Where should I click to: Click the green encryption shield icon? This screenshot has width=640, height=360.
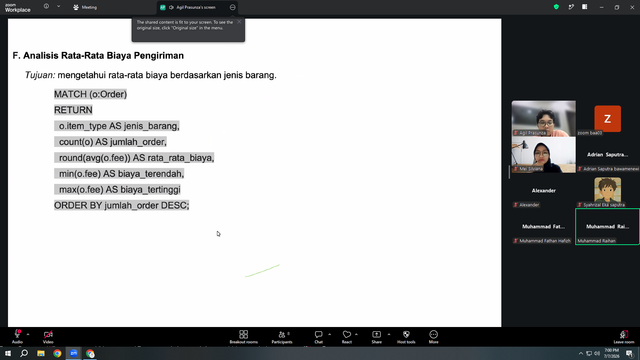(x=556, y=7)
